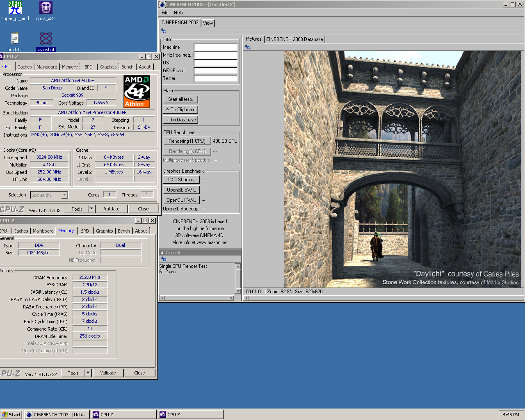This screenshot has width=525, height=420.
Task: Click Validate in the upper CPU-Z window
Action: 112,209
